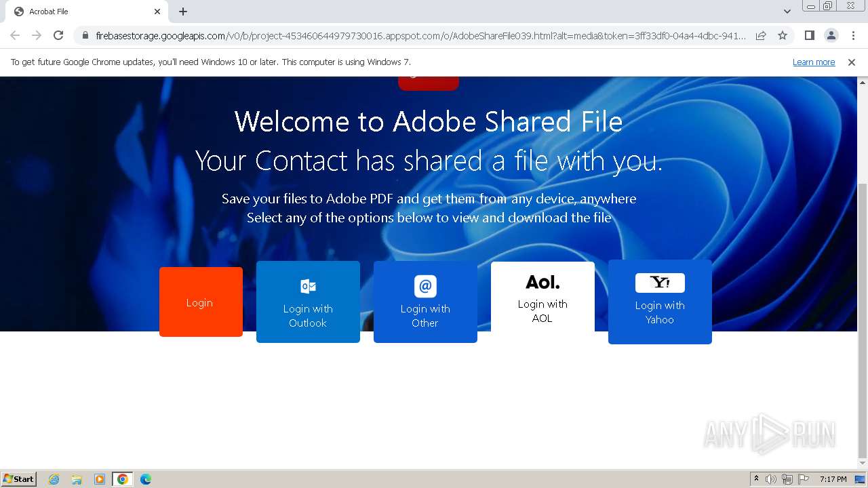Toggle the browser side panel
Screen dimensions: 868x488
pyautogui.click(x=809, y=35)
